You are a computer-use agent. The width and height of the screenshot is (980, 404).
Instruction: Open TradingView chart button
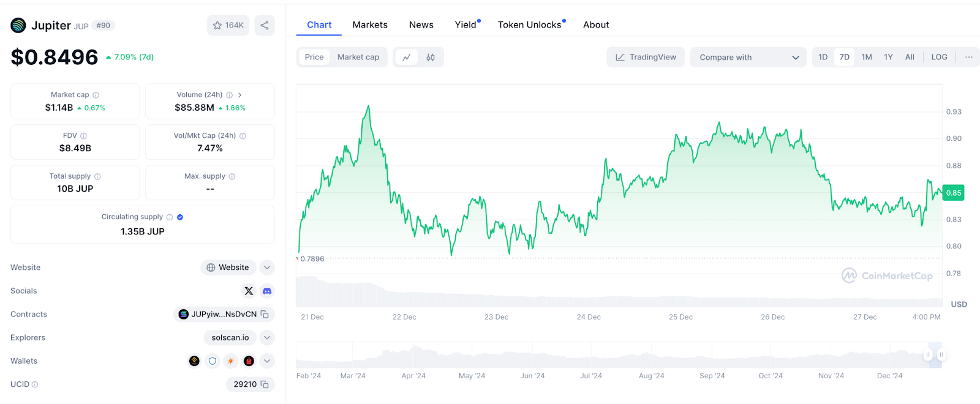646,58
